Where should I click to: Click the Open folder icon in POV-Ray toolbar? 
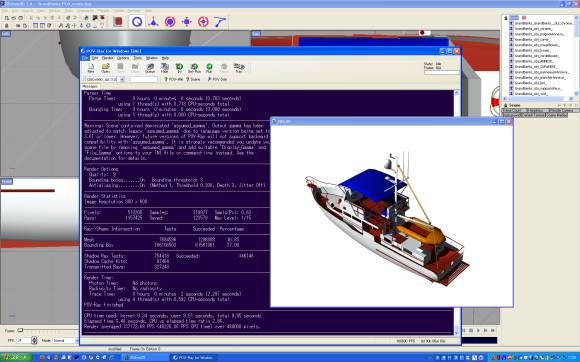pos(105,68)
